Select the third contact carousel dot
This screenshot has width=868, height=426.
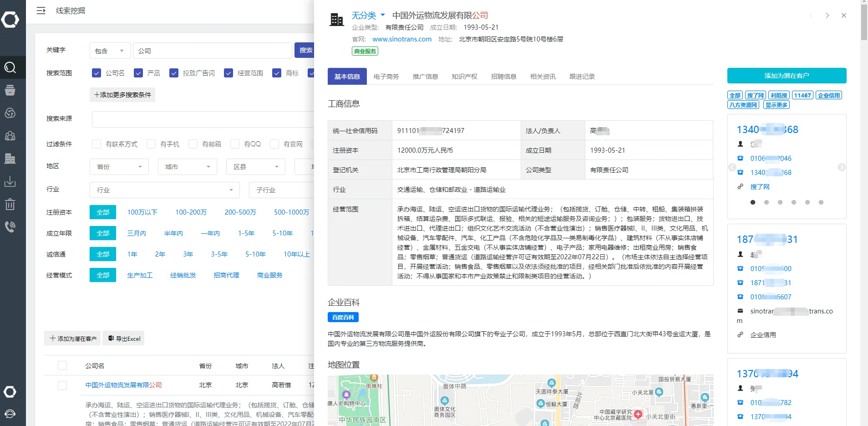click(780, 202)
